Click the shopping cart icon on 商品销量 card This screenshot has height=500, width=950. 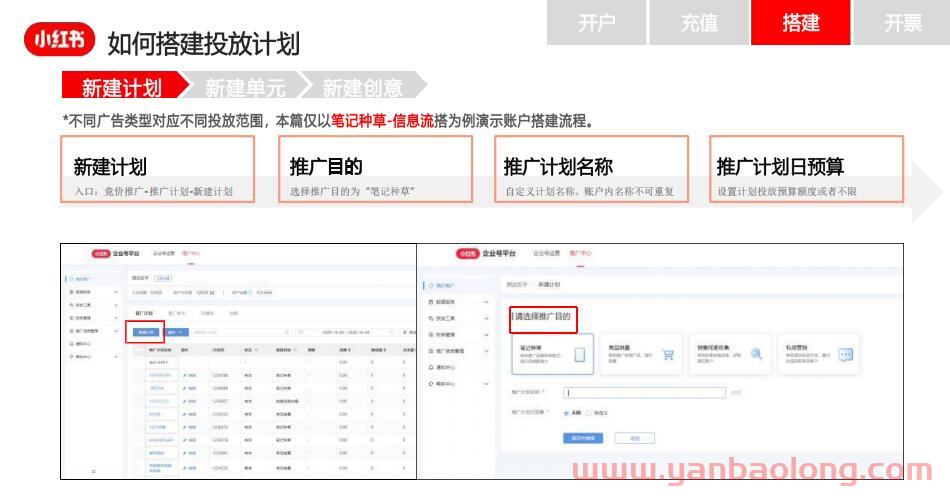(x=668, y=355)
